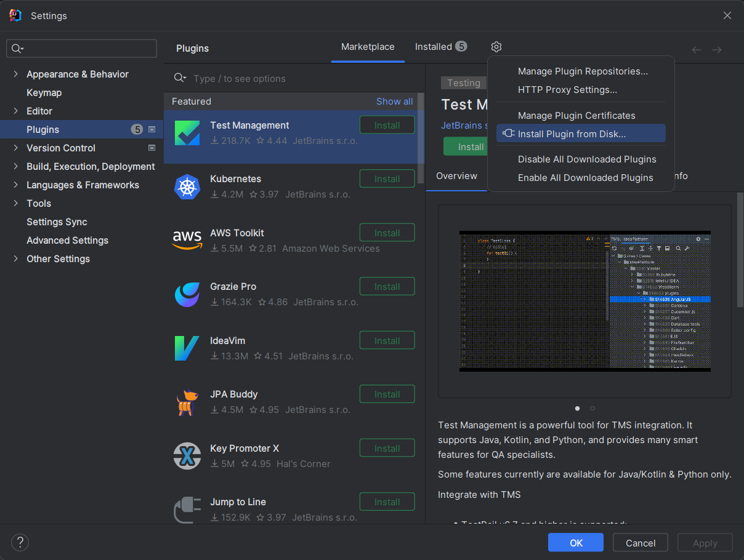The height and width of the screenshot is (560, 744).
Task: Select the second screenshot carousel dot
Action: 592,408
